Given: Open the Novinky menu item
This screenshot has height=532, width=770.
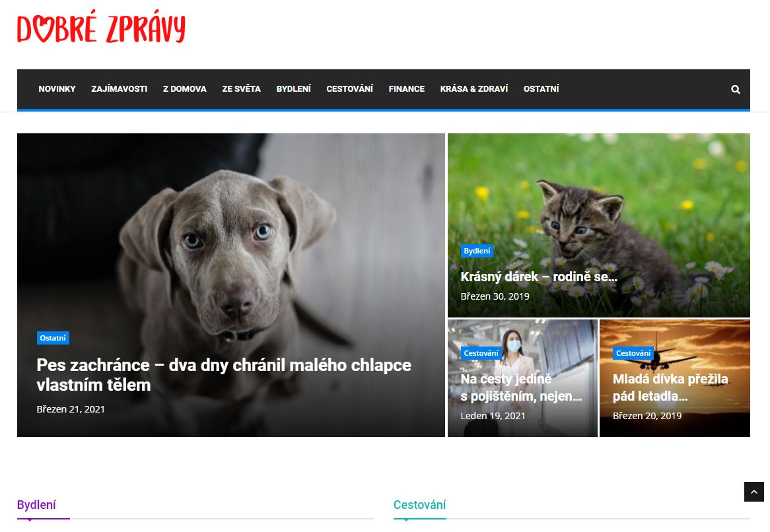Looking at the screenshot, I should 57,89.
